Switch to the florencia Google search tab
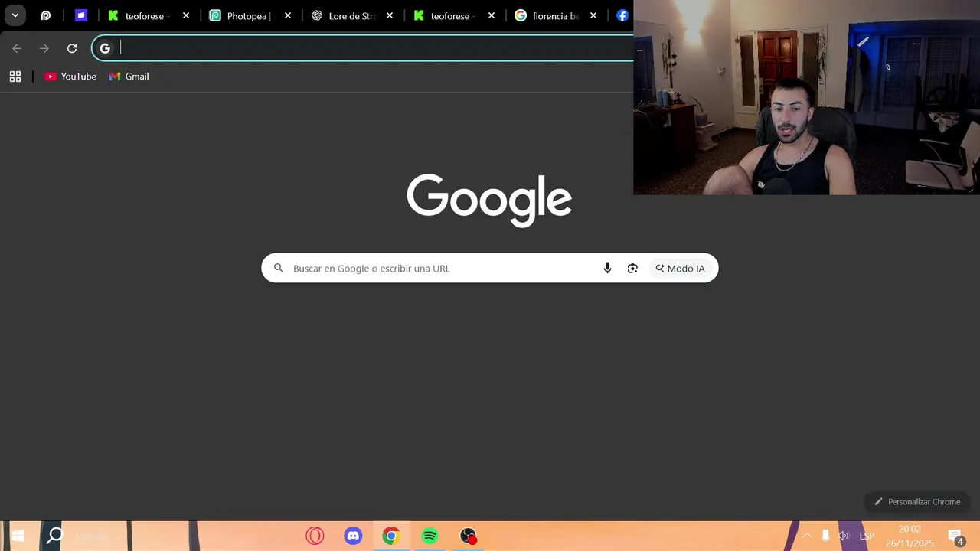 click(555, 16)
